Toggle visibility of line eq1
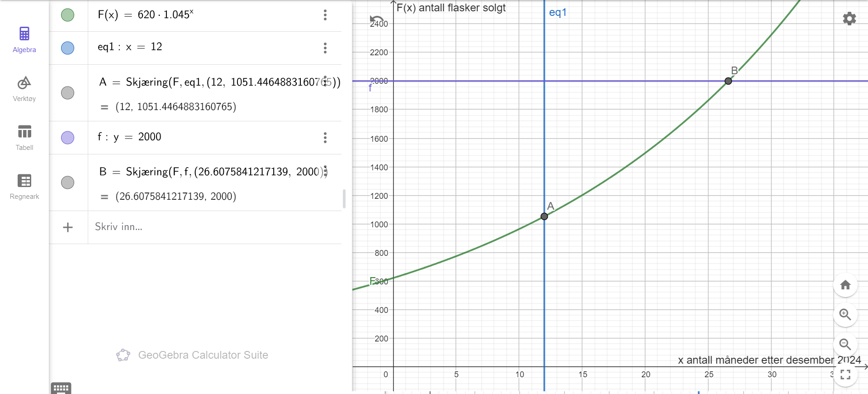Viewport: 868px width, 394px height. click(67, 48)
